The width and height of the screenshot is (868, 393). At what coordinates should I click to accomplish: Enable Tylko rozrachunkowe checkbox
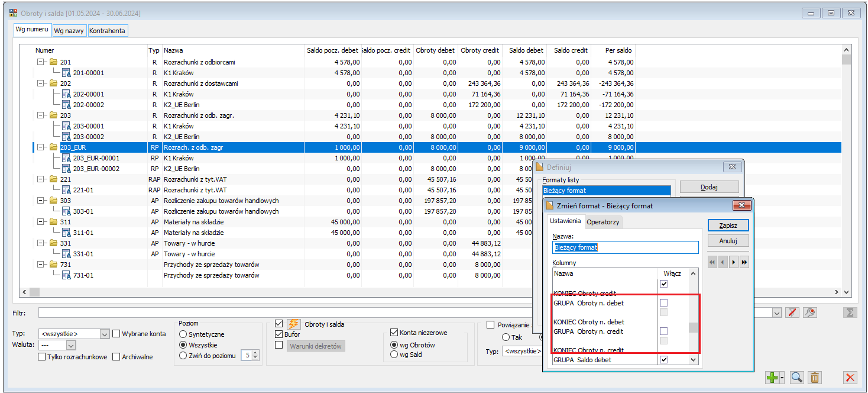(x=41, y=356)
